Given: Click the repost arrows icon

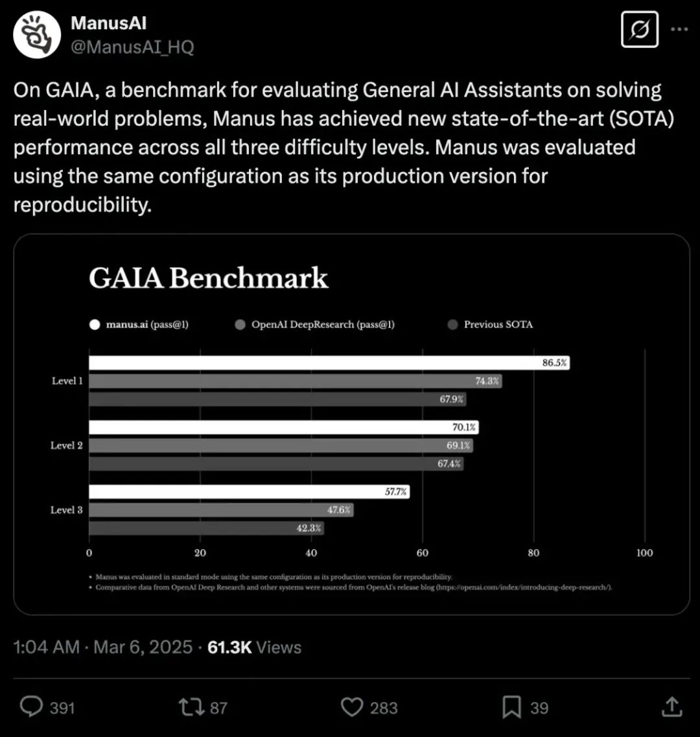Looking at the screenshot, I should click(191, 707).
